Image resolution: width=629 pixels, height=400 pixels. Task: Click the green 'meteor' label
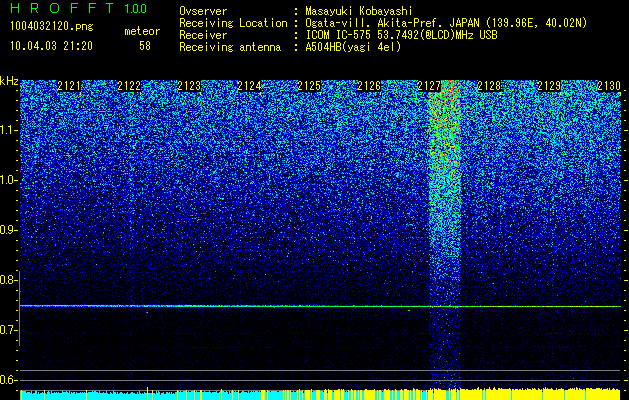[x=142, y=31]
